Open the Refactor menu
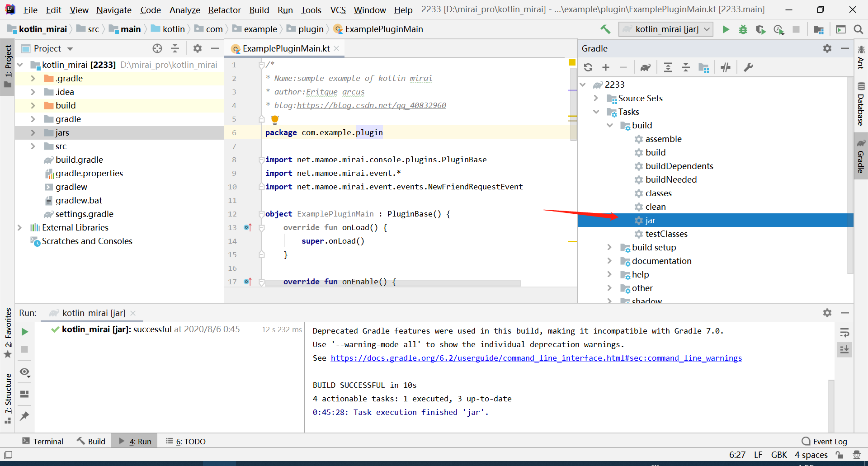 point(224,10)
